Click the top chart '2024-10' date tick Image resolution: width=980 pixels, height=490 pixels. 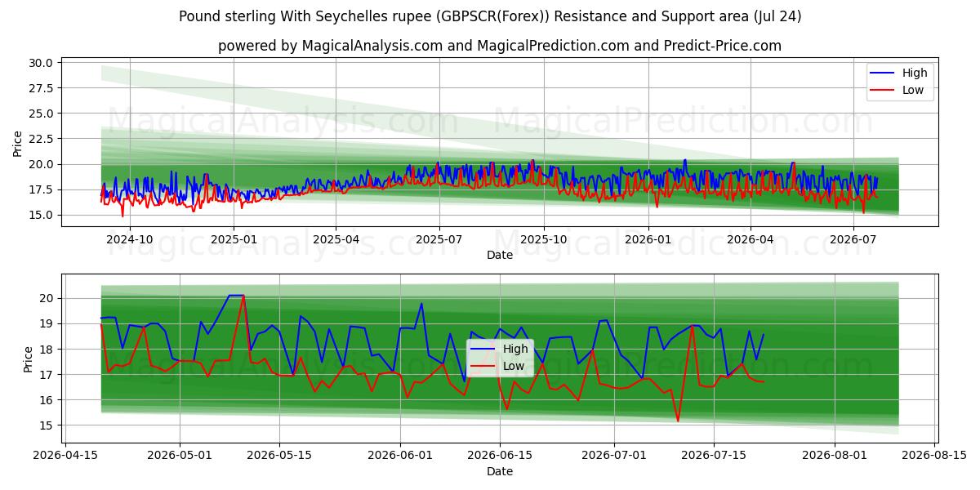pyautogui.click(x=130, y=239)
